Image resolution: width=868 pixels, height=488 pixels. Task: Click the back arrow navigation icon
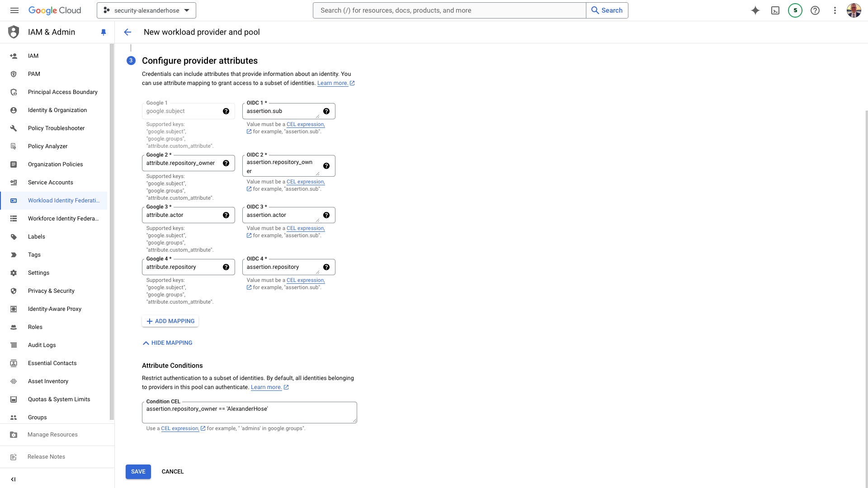[x=127, y=32]
